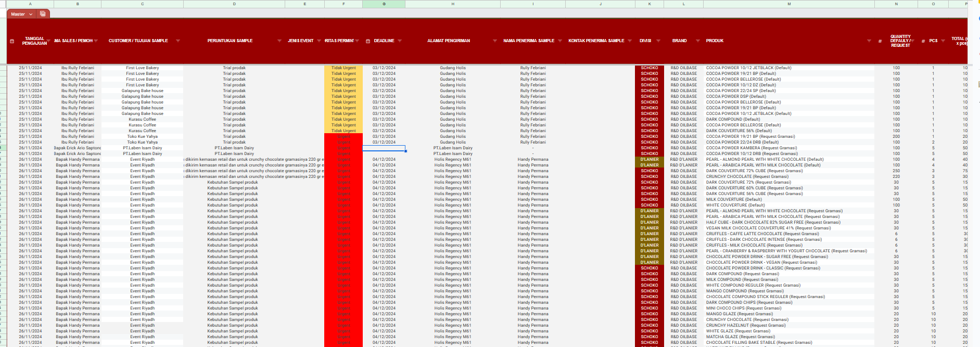Open filter icon for Nama Penerima Sample
The image size is (980, 347).
pos(560,41)
